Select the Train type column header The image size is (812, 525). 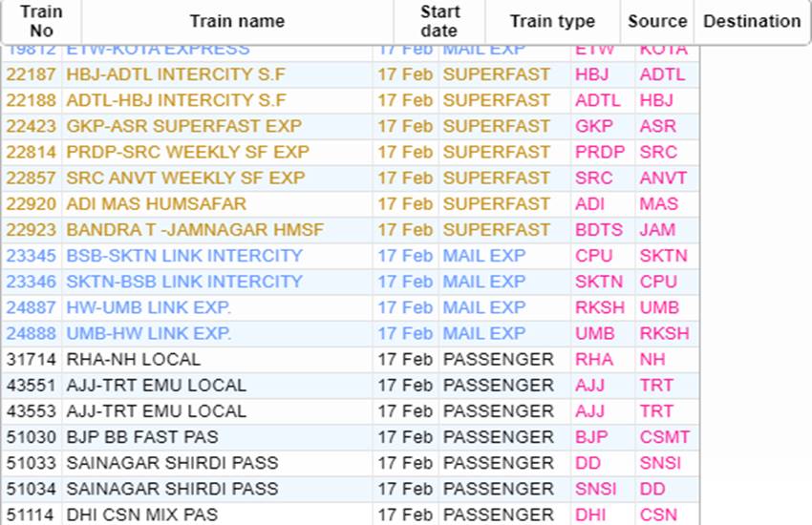point(552,21)
